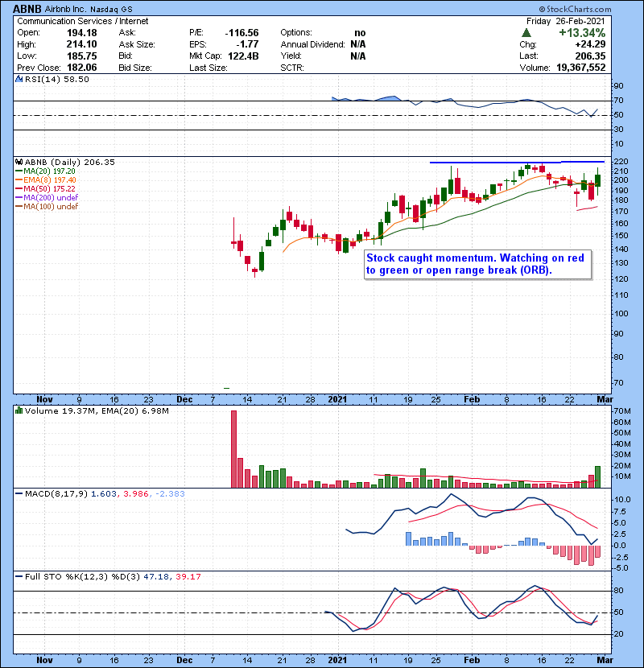Image resolution: width=644 pixels, height=668 pixels.
Task: Click the latest green volume bar
Action: click(597, 476)
